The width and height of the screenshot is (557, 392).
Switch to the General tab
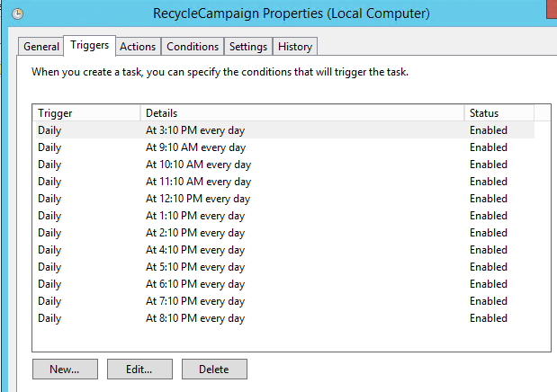click(x=41, y=47)
